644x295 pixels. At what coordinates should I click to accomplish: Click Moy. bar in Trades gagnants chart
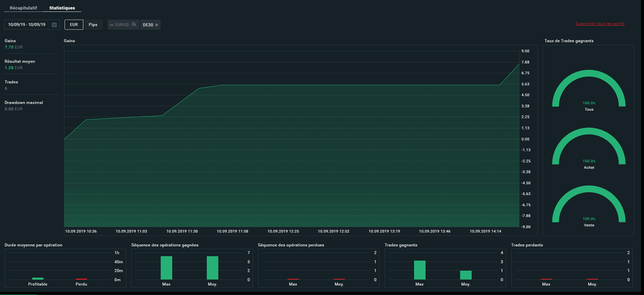tap(466, 275)
